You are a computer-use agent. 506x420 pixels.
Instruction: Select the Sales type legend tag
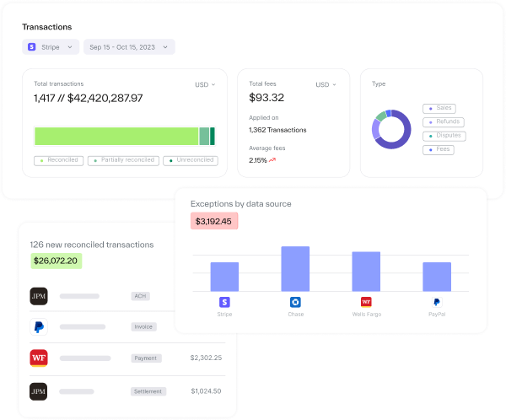(x=441, y=109)
